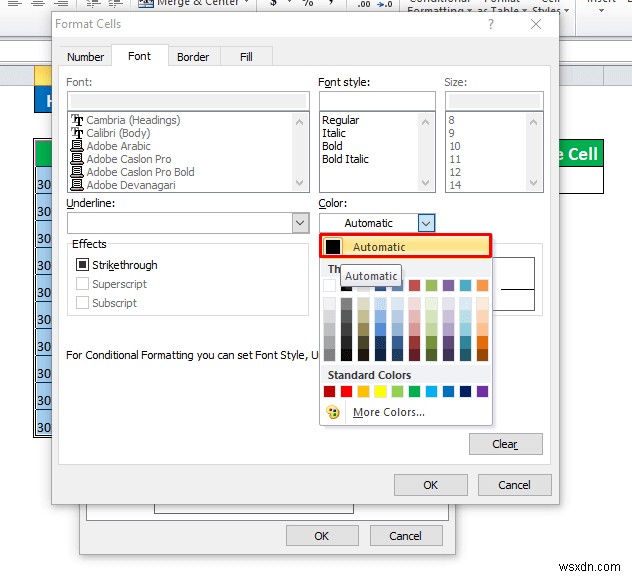Pick green standard color
Screen dimensions: 632x577
[414, 391]
